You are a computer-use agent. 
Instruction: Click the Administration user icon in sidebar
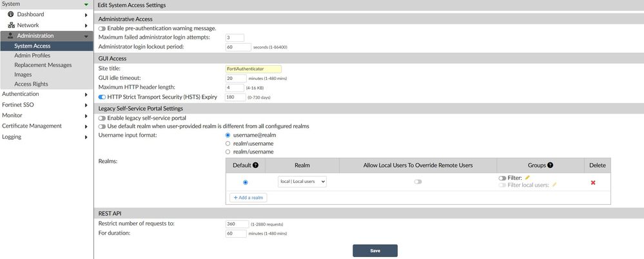(11, 35)
